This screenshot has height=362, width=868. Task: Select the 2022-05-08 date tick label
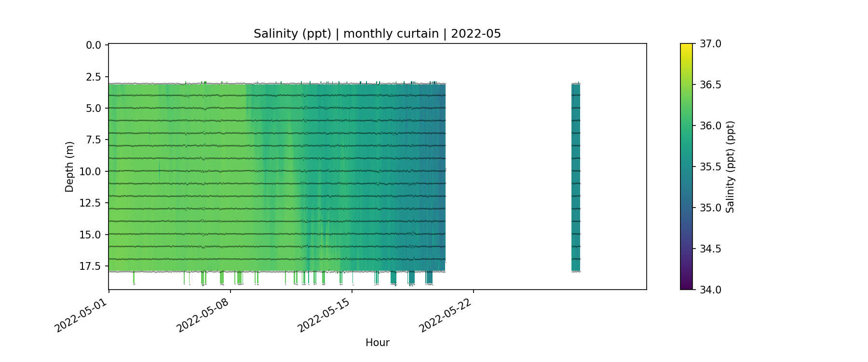click(203, 313)
